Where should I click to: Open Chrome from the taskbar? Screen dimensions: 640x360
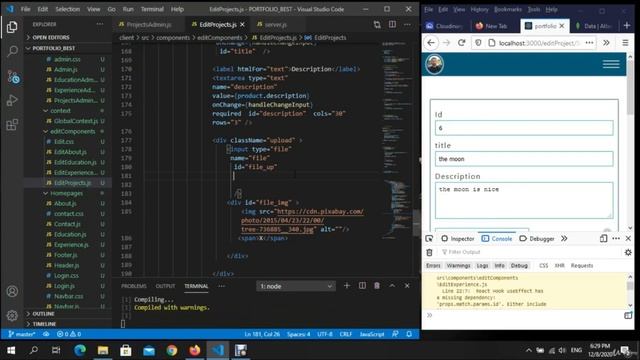(172, 350)
